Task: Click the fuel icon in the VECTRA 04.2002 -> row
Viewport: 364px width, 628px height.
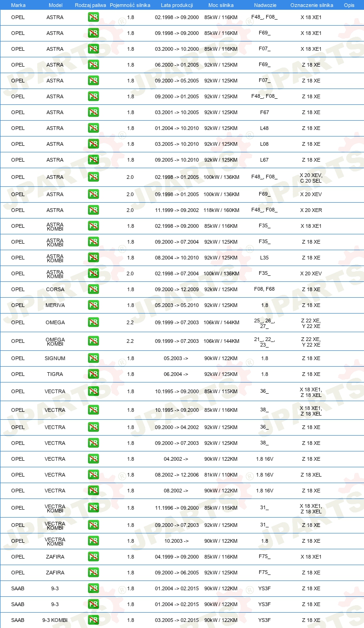Action: [93, 459]
